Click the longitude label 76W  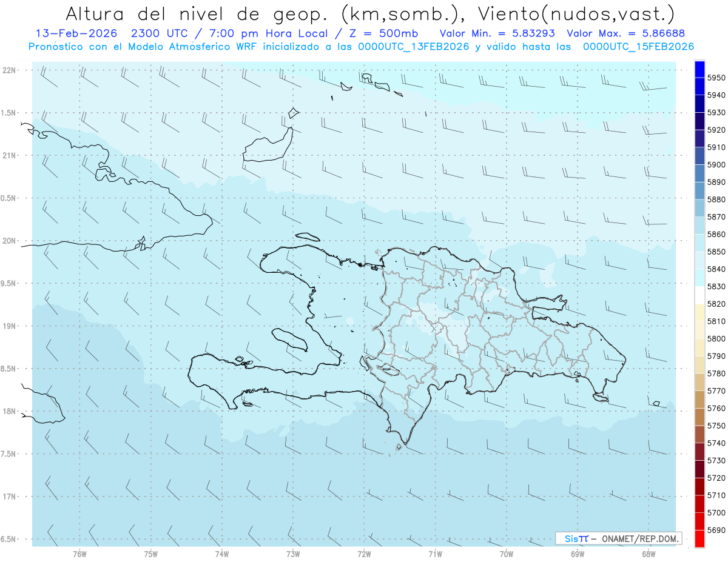(x=79, y=554)
